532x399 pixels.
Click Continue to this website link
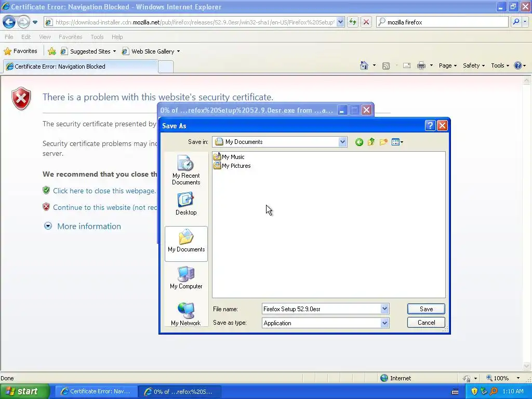(x=105, y=207)
